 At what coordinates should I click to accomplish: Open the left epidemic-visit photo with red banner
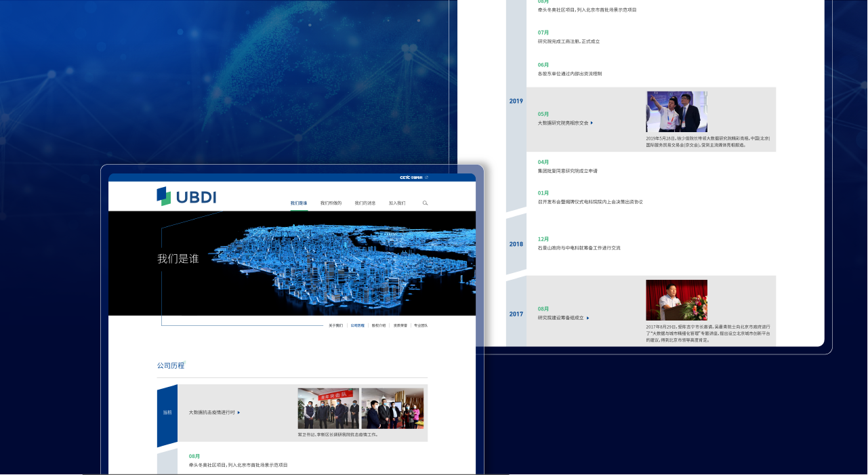click(x=328, y=409)
